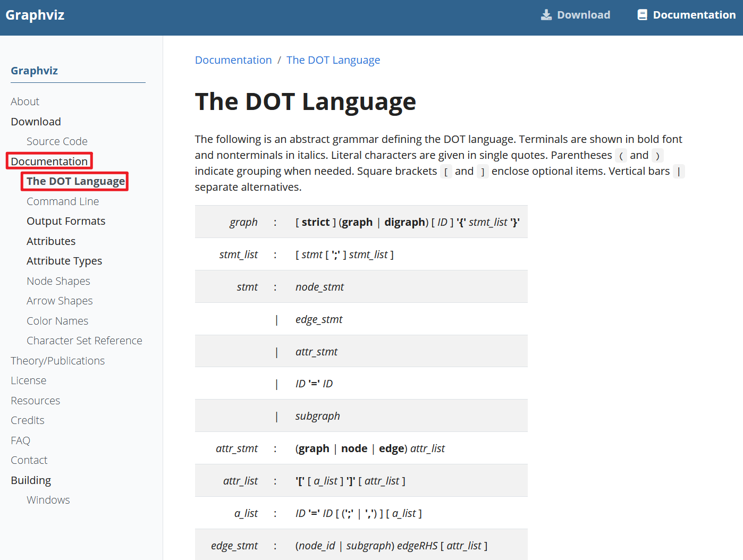Click The DOT Language breadcrumb link

333,60
